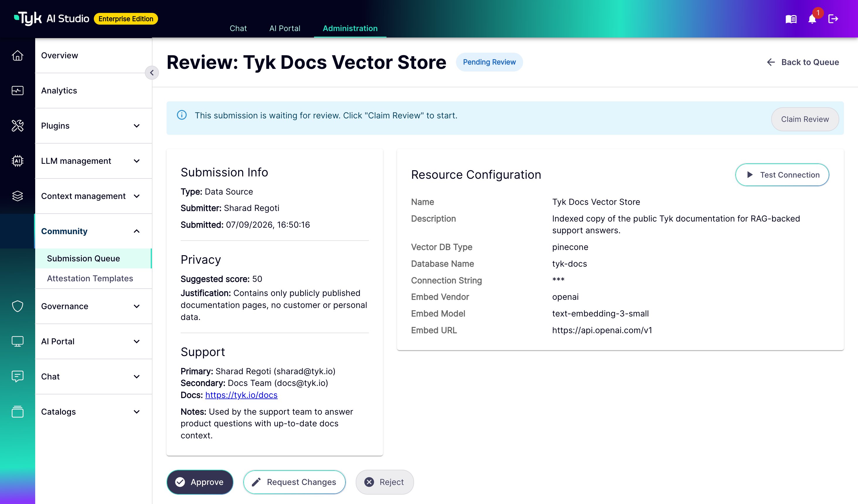Click the Resource Configuration heading
Image resolution: width=858 pixels, height=504 pixels.
(x=476, y=175)
